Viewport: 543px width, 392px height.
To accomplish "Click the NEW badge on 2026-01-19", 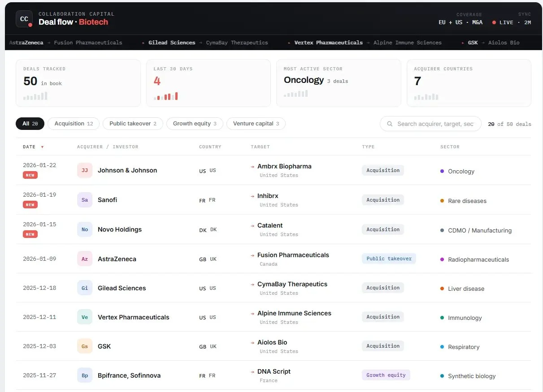I will coord(30,205).
